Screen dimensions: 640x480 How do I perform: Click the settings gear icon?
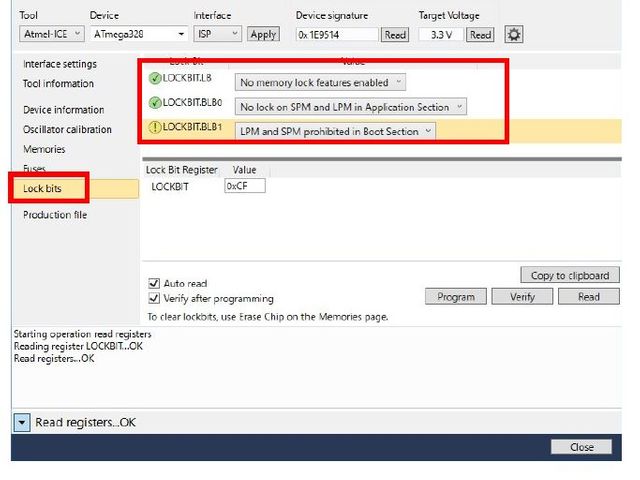point(514,34)
